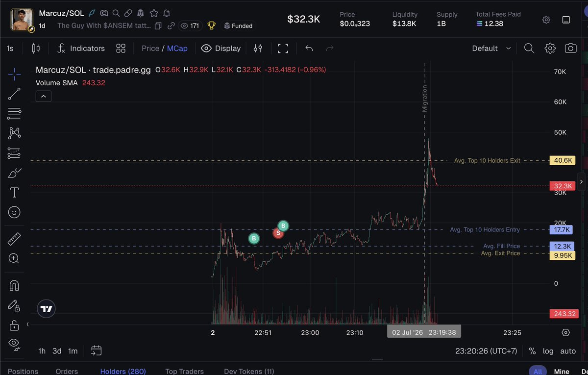The height and width of the screenshot is (375, 588).
Task: Select the trend line drawing tool
Action: (14, 94)
